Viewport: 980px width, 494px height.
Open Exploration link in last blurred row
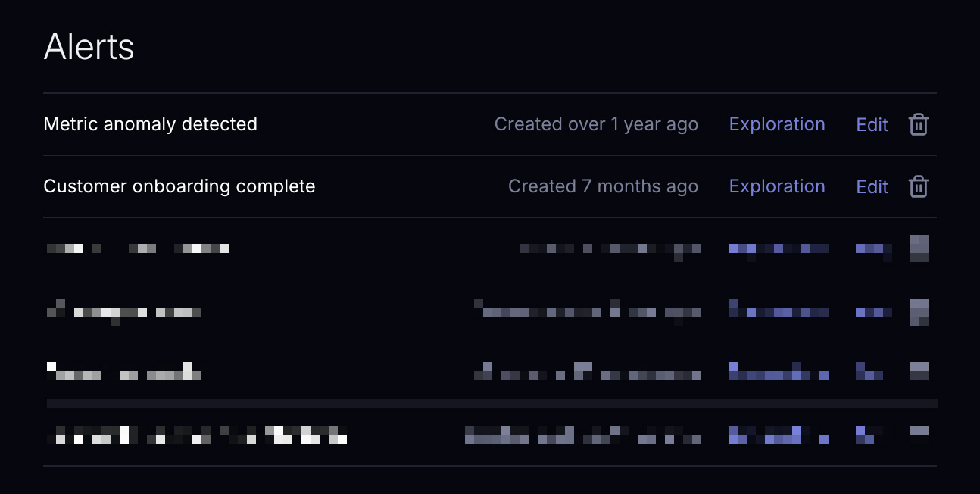[777, 435]
